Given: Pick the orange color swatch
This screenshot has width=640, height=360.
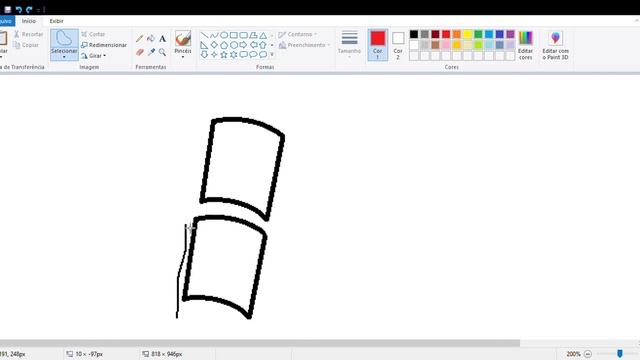Looking at the screenshot, I should [x=457, y=34].
